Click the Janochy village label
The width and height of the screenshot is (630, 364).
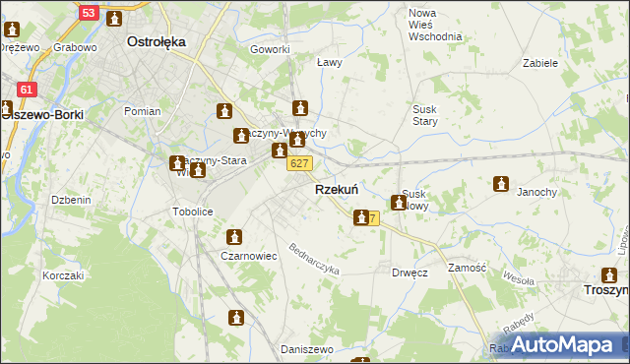(x=536, y=192)
